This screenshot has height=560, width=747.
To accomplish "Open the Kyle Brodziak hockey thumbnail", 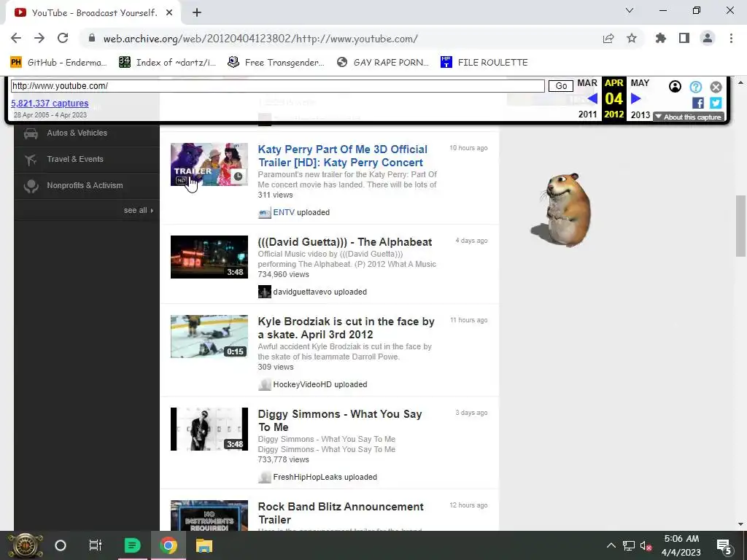I will click(x=209, y=337).
